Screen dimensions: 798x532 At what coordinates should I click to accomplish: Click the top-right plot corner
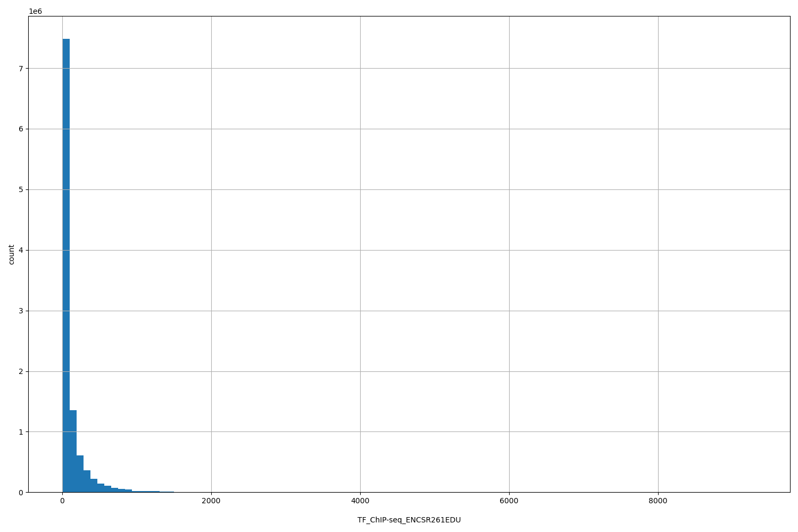pyautogui.click(x=790, y=15)
